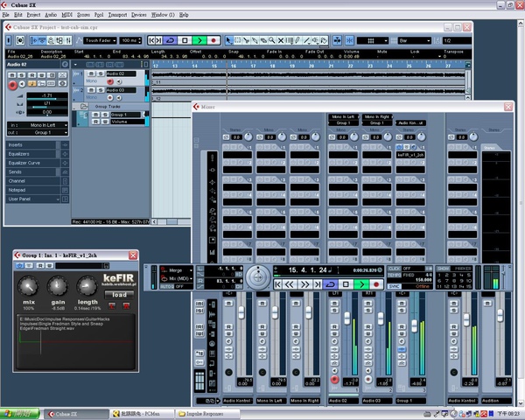Record-enable Audio 02 mixer channel
525x420 pixels.
[334, 380]
